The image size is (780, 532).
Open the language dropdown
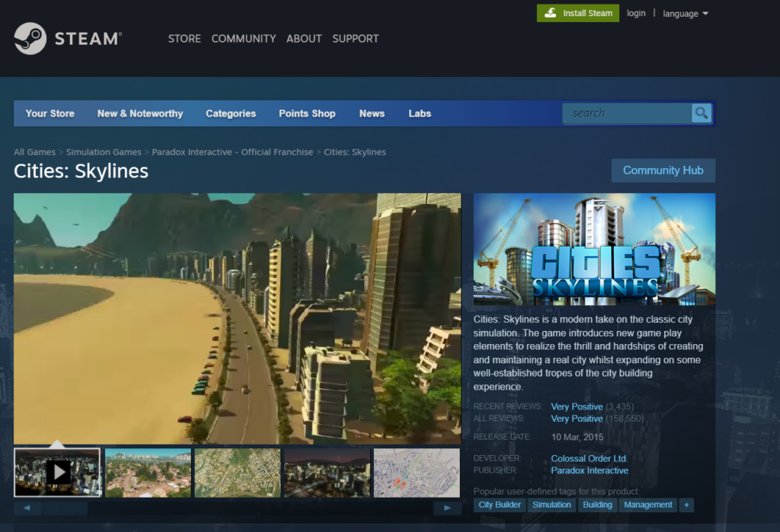click(685, 14)
